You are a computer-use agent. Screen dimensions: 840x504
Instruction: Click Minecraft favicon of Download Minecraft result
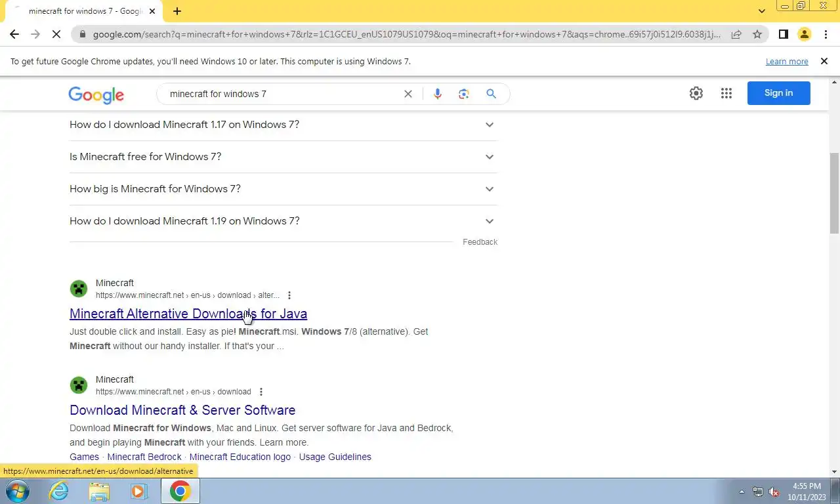[x=79, y=385]
